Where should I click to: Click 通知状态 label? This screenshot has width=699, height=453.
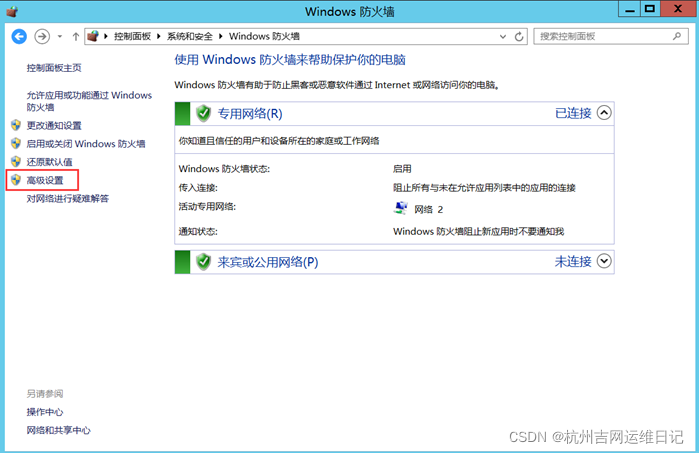(198, 231)
